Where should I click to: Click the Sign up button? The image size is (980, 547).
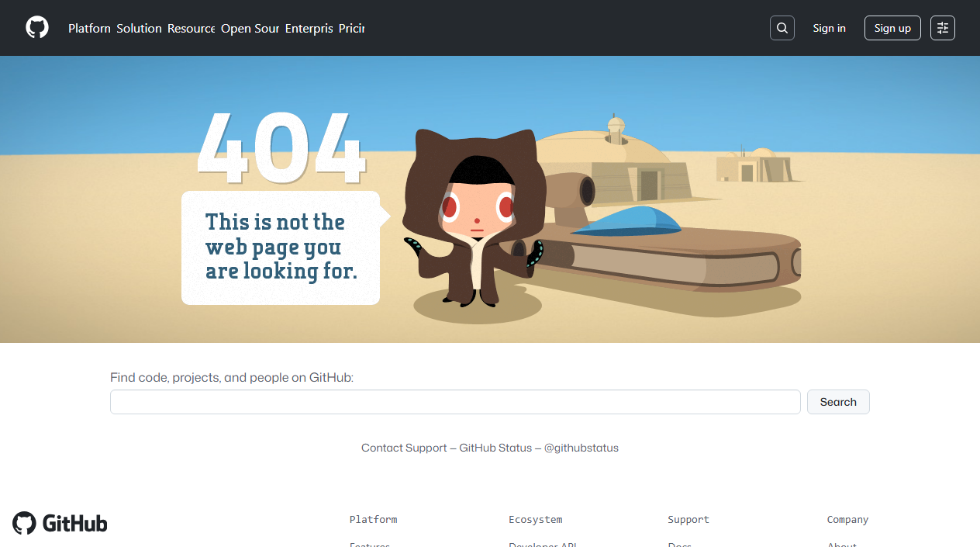(892, 28)
